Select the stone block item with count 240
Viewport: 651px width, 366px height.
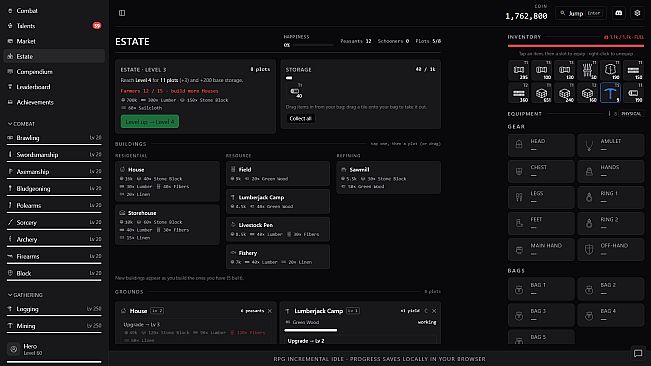(x=564, y=93)
